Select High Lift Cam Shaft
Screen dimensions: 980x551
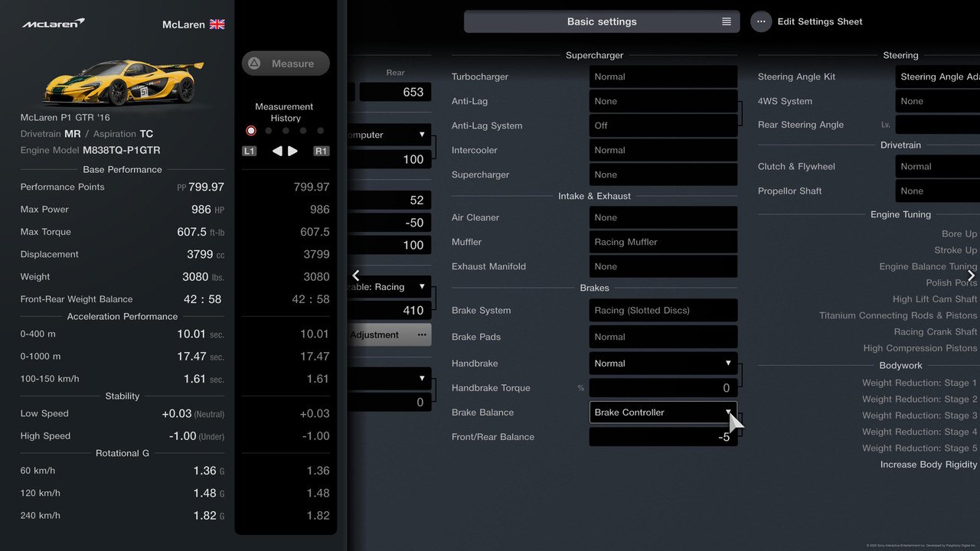(935, 299)
